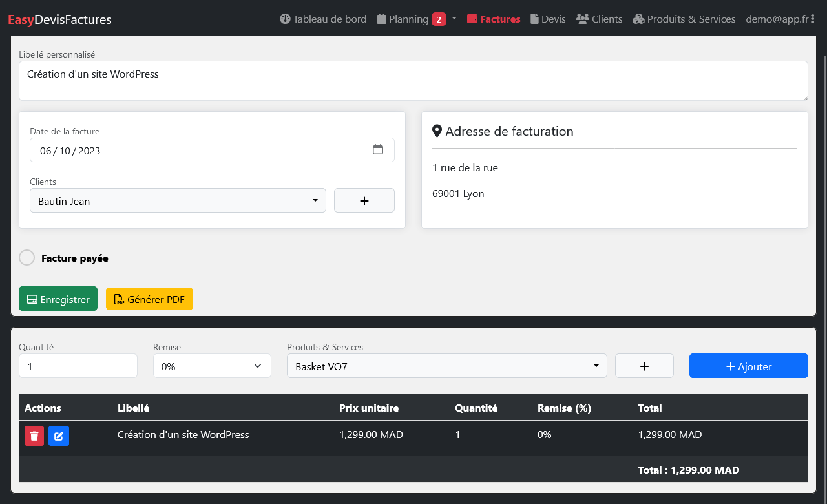Open the Planning menu dropdown arrow
Image resolution: width=827 pixels, height=504 pixels.
click(454, 19)
